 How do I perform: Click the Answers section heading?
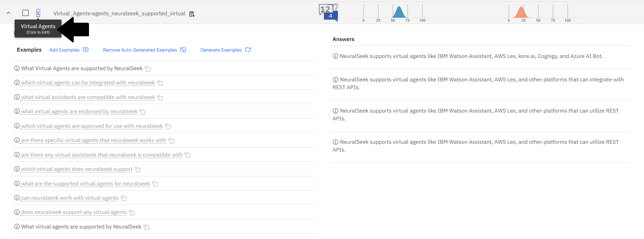click(x=343, y=39)
